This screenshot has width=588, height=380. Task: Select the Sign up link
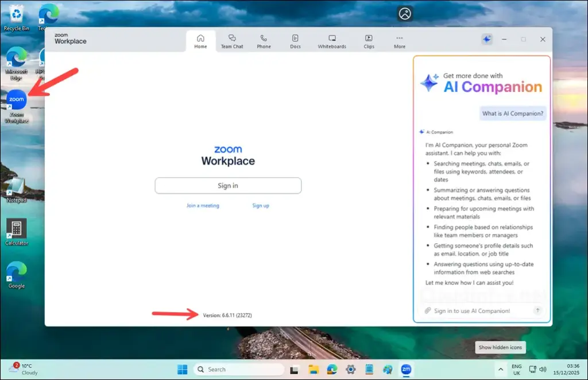tap(261, 205)
